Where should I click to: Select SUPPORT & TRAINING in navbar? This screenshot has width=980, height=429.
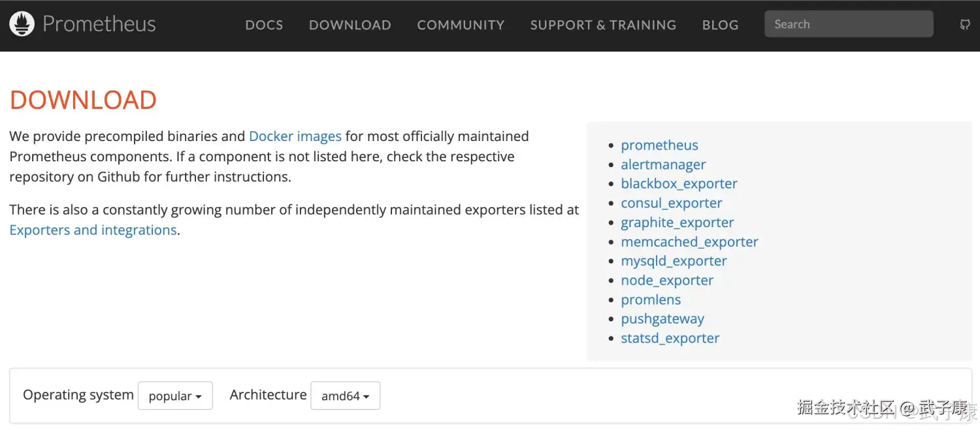coord(603,25)
